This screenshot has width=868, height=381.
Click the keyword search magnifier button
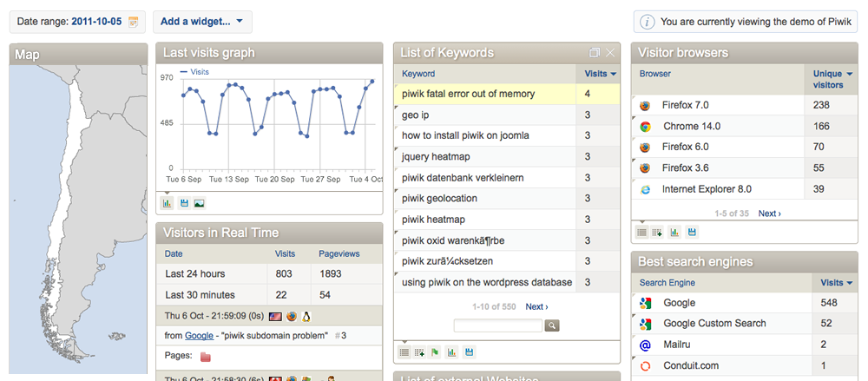tap(552, 325)
